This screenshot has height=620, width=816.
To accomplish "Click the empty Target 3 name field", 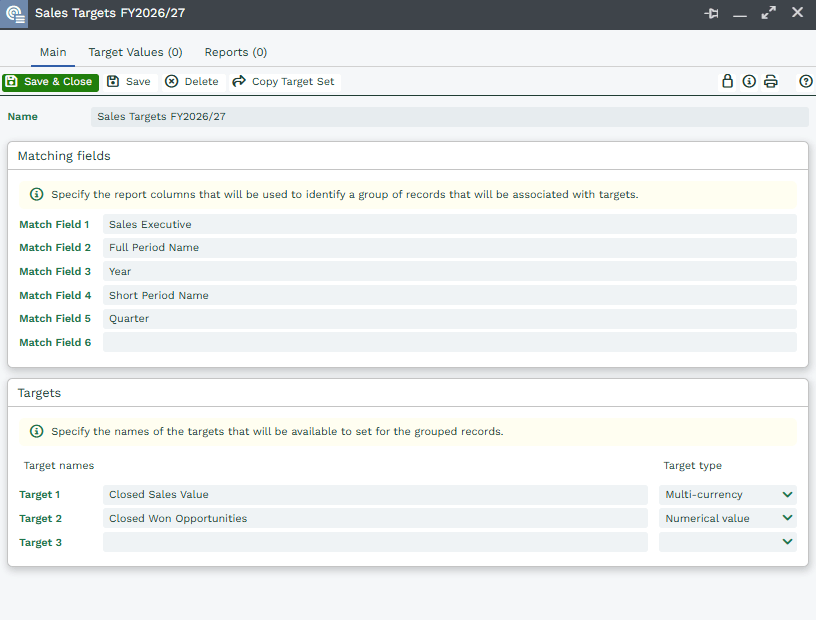I will pyautogui.click(x=375, y=542).
